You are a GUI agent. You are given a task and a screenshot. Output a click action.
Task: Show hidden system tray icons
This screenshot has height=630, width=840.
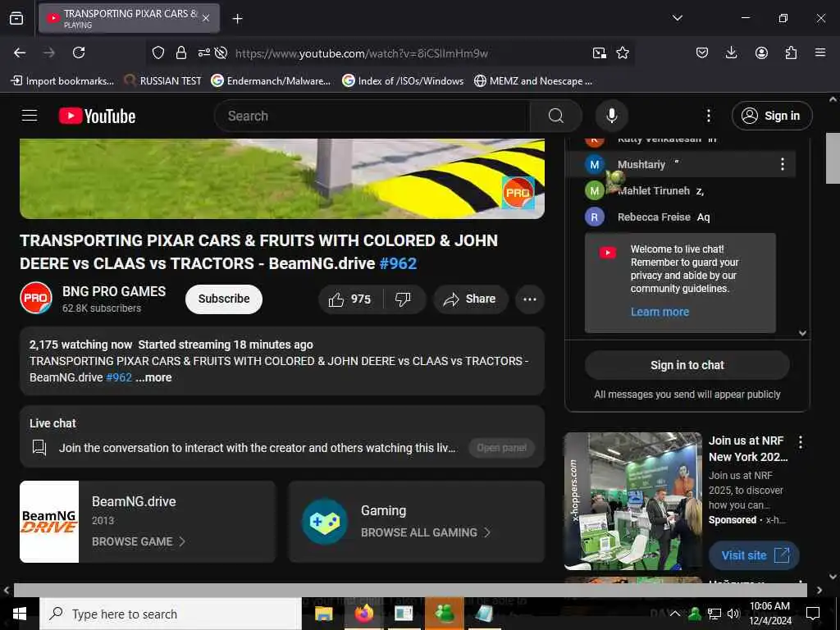675,614
